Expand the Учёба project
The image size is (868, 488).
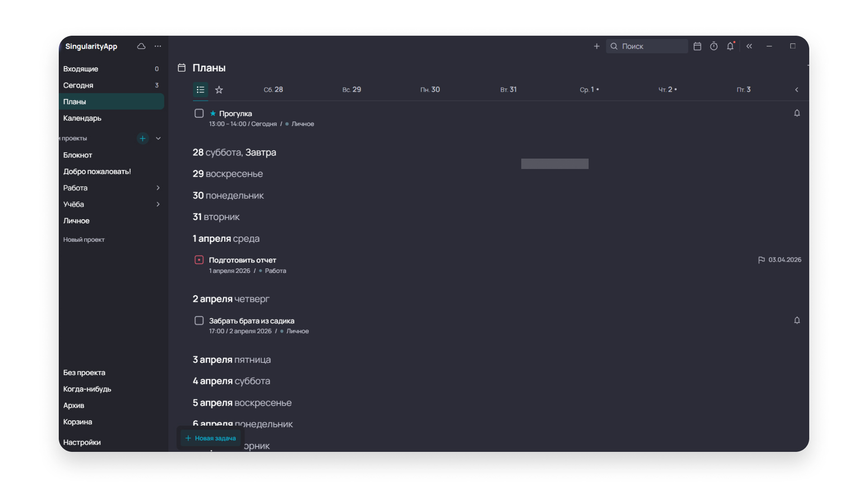[x=157, y=204]
